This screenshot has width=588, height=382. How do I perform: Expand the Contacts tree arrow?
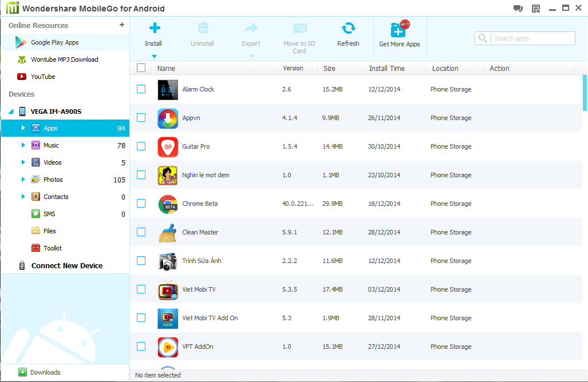coord(23,197)
